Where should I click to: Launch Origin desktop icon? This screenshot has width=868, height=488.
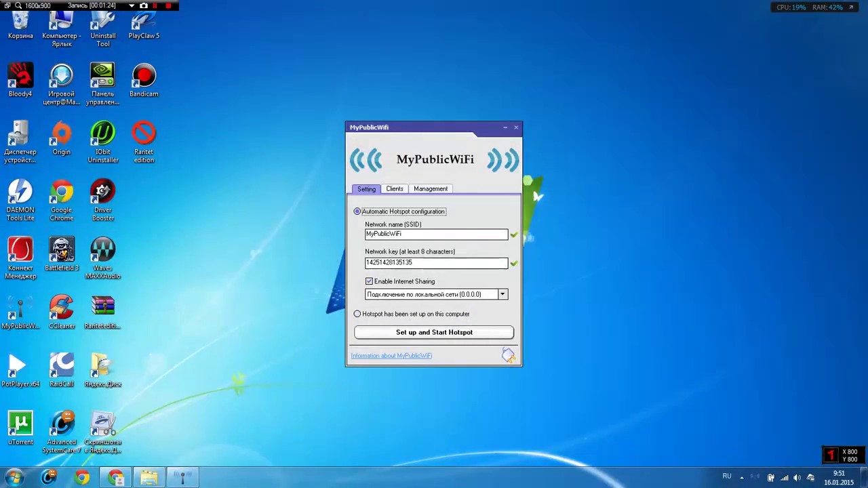tap(62, 138)
